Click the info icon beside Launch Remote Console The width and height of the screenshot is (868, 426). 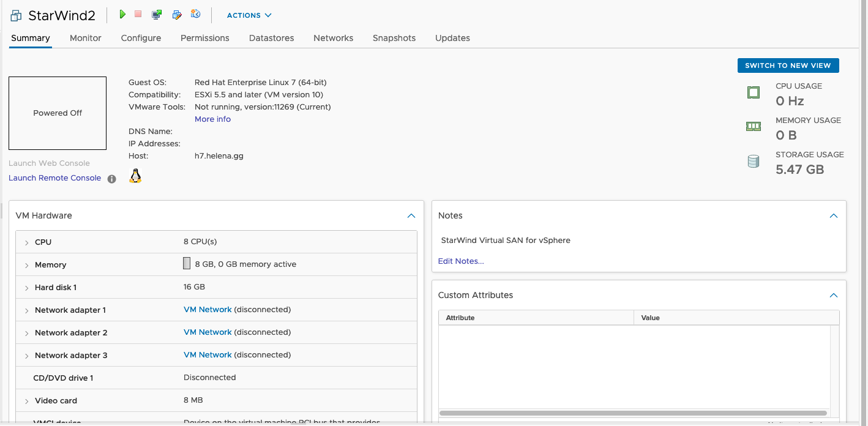[111, 179]
